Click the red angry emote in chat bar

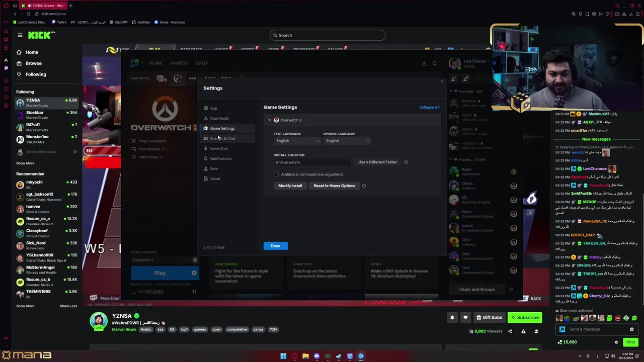[618, 318]
